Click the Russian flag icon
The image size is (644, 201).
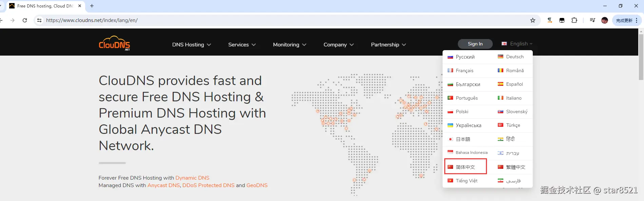tap(450, 57)
